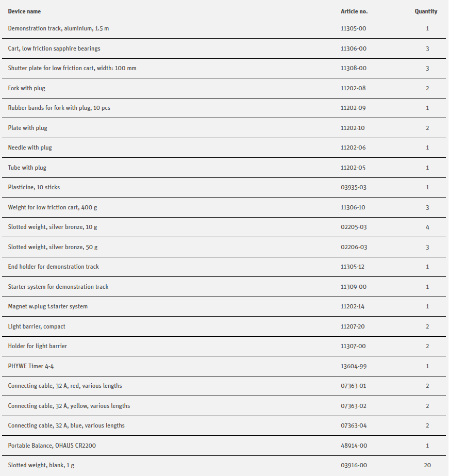
Task: Click the Fork with plug entry
Action: click(x=27, y=88)
